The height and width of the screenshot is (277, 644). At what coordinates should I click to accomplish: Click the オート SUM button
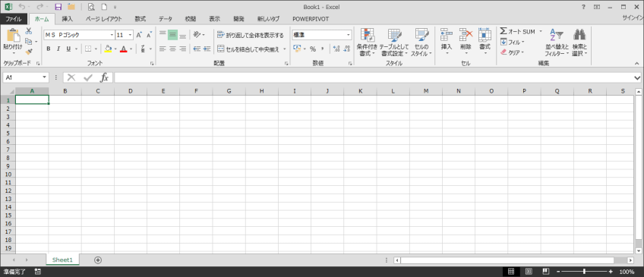click(x=517, y=32)
